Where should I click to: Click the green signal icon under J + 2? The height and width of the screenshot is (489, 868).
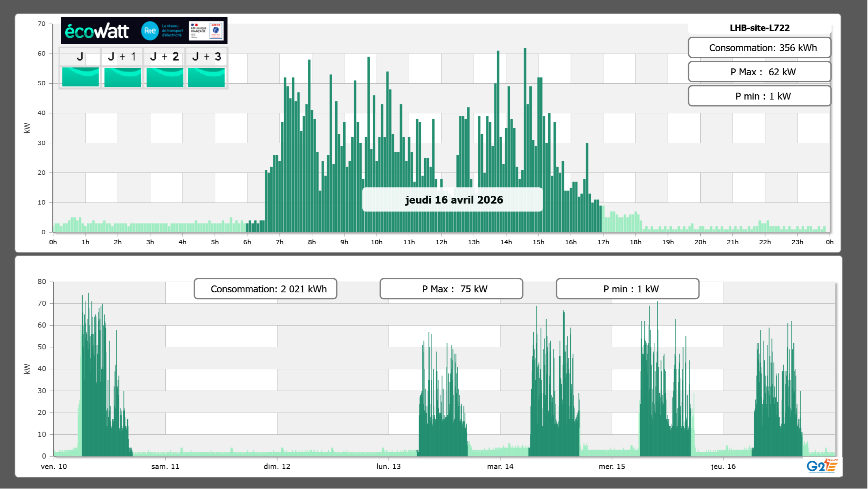165,77
